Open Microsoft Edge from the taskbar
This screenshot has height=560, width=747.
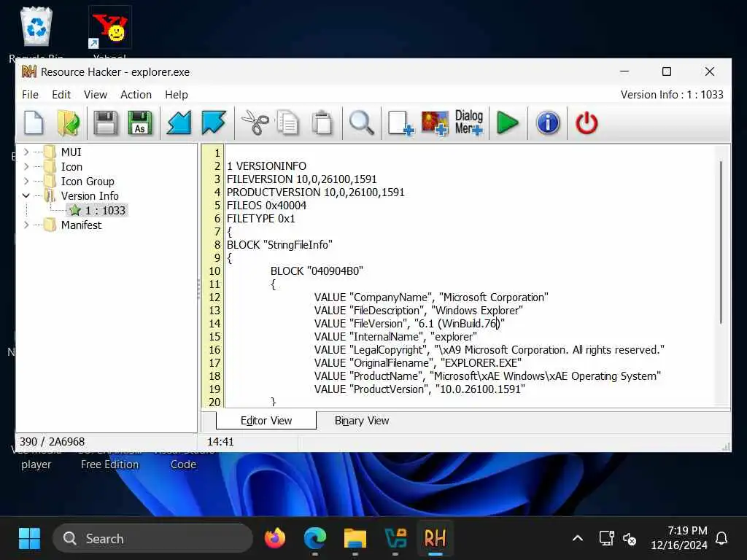click(x=315, y=539)
